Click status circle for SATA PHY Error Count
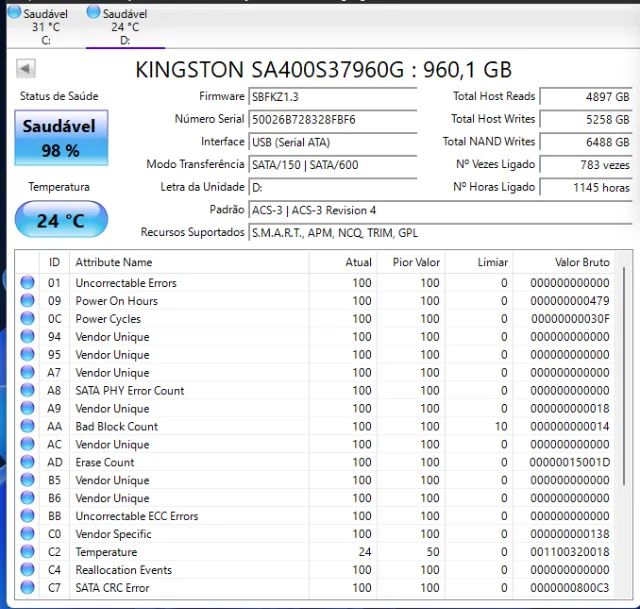 [x=27, y=390]
